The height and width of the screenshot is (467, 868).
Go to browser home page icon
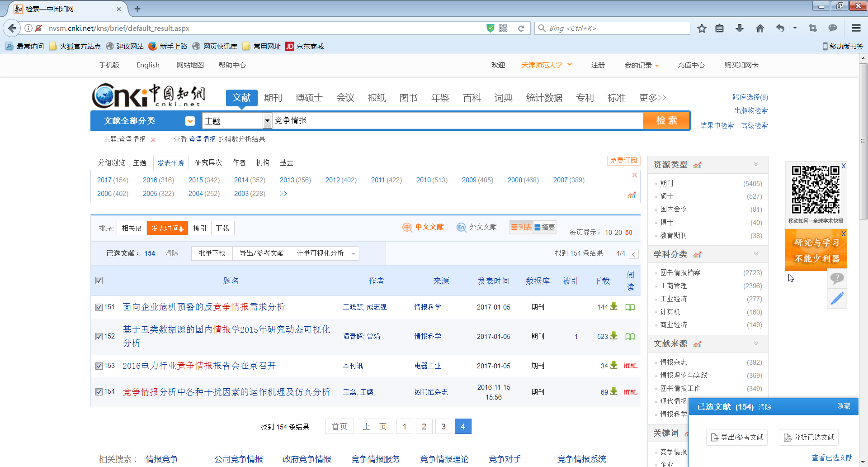coord(760,28)
